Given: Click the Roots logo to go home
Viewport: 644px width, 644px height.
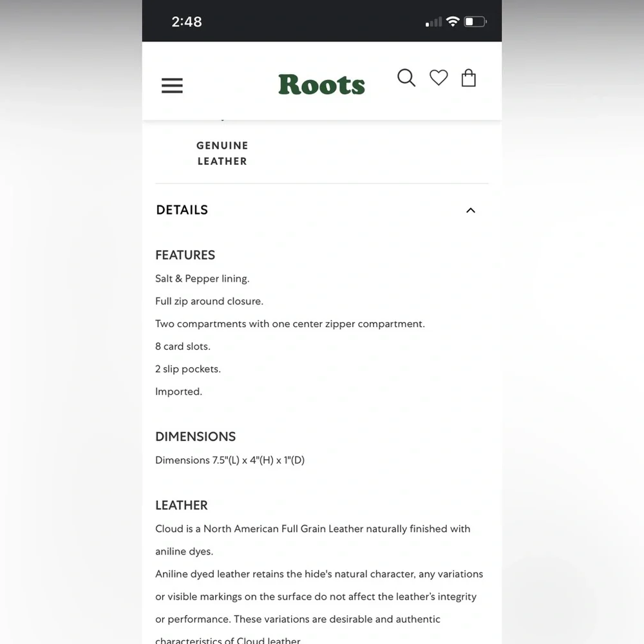Looking at the screenshot, I should (x=321, y=84).
